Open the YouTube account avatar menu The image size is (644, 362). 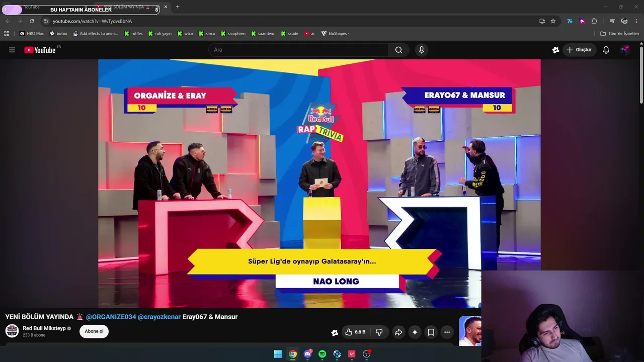pos(625,50)
